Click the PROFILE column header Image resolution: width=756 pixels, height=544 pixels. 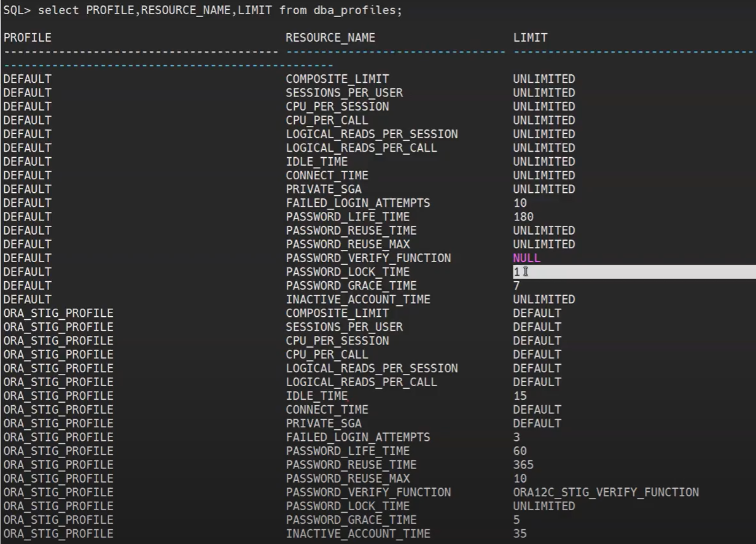[x=28, y=37]
